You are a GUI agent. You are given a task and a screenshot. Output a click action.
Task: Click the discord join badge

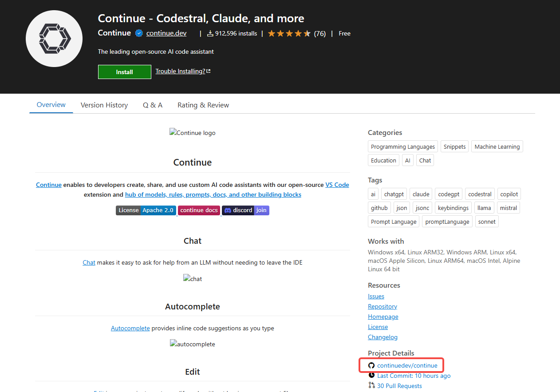[245, 210]
